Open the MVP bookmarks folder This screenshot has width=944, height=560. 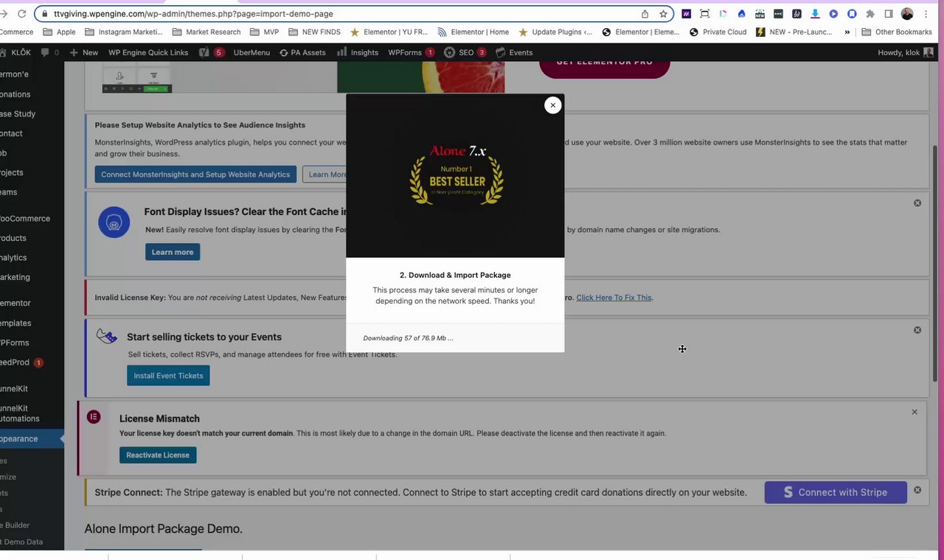(264, 32)
